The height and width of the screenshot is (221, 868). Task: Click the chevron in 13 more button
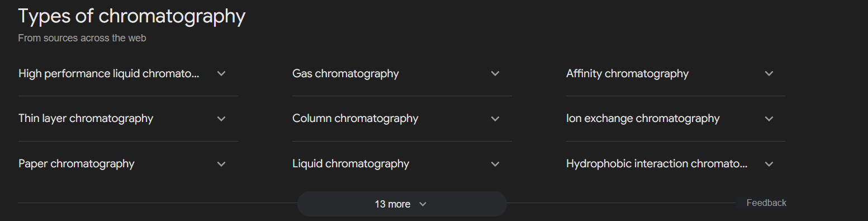click(423, 204)
